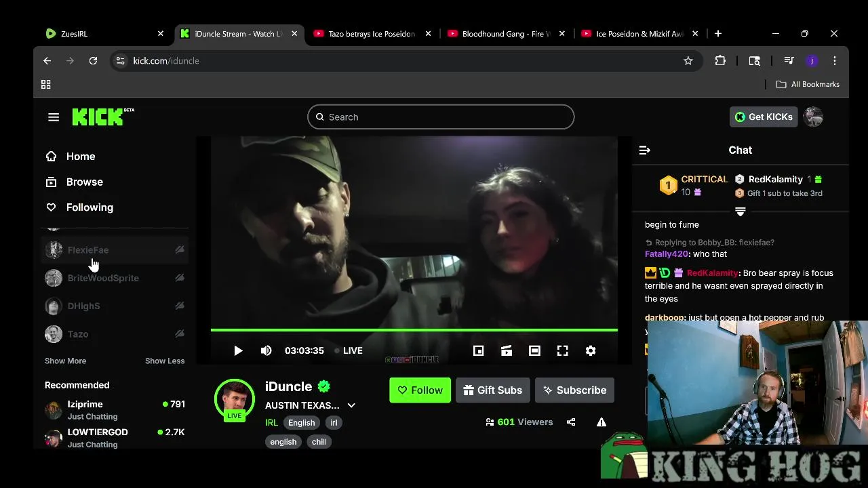Click the verified badge next to iDuncle
This screenshot has width=868, height=488.
point(324,386)
